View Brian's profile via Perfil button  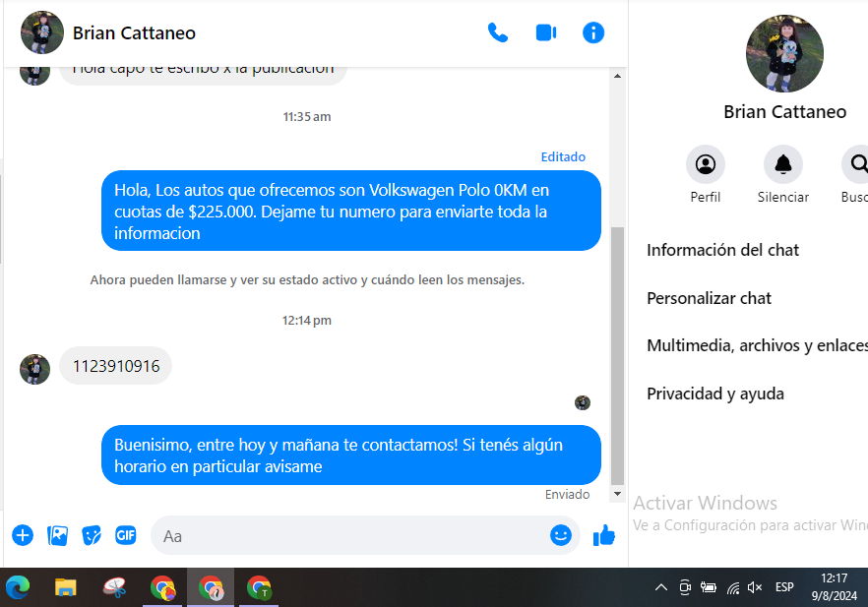pyautogui.click(x=705, y=164)
